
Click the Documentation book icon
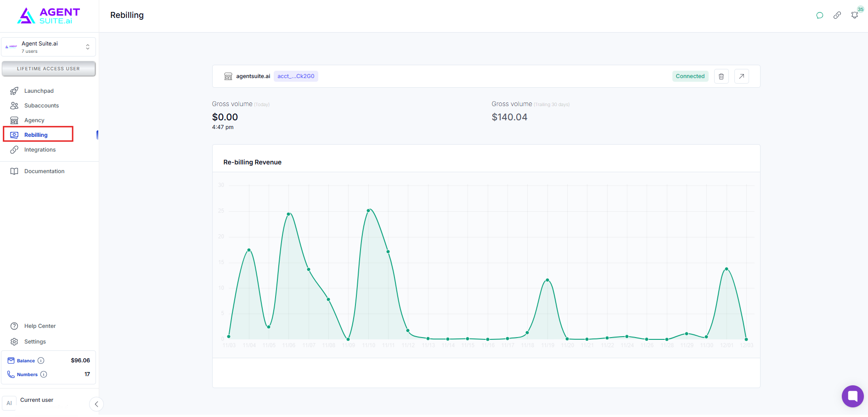pos(14,171)
